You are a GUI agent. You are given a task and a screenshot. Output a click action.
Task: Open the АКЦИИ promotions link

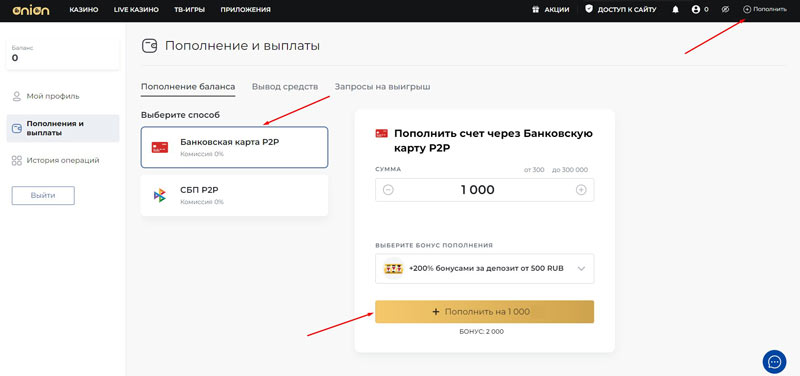[557, 10]
